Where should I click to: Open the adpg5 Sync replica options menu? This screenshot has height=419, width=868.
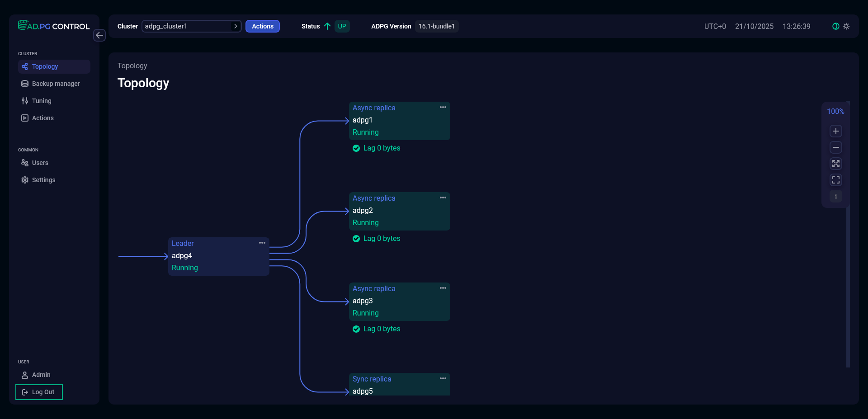pyautogui.click(x=443, y=379)
